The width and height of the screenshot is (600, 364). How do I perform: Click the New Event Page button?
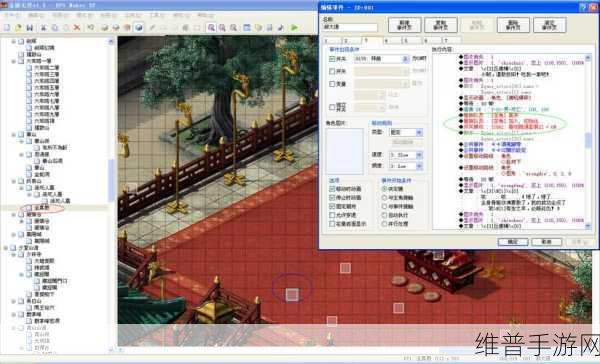tap(404, 25)
